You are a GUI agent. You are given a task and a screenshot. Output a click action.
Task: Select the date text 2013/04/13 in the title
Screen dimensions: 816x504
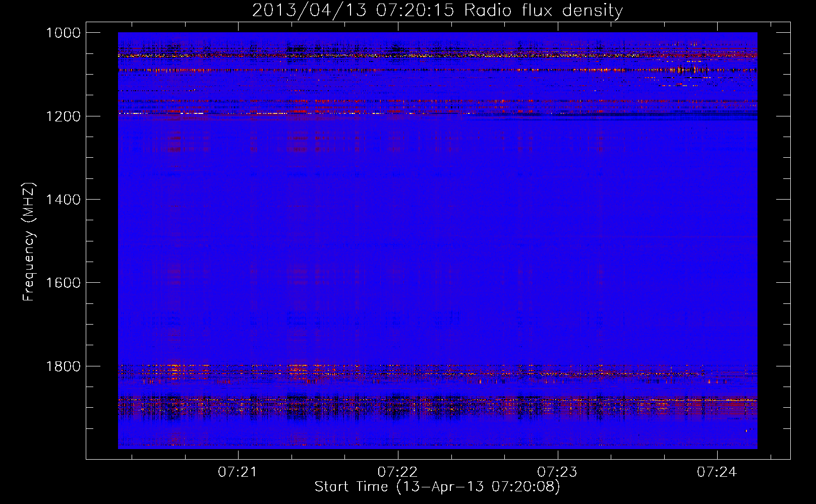coord(309,11)
